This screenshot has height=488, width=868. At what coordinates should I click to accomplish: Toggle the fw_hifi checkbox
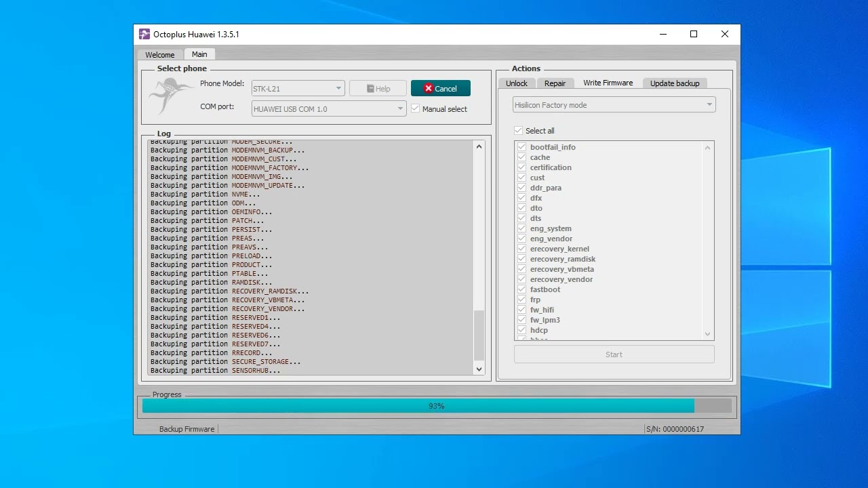521,310
